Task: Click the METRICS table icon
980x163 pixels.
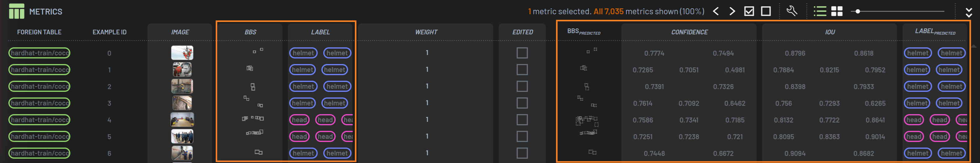Action: click(x=16, y=11)
